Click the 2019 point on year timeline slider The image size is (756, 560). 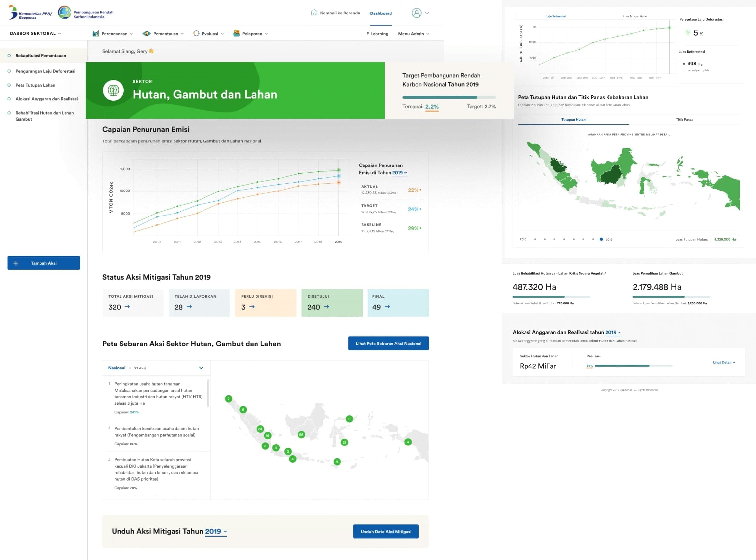(601, 239)
